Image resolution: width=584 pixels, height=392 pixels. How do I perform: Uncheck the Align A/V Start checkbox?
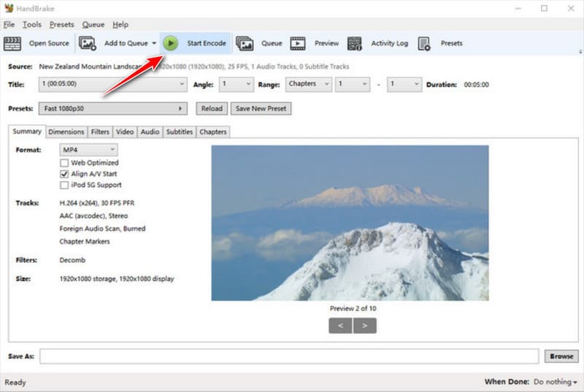pyautogui.click(x=64, y=174)
